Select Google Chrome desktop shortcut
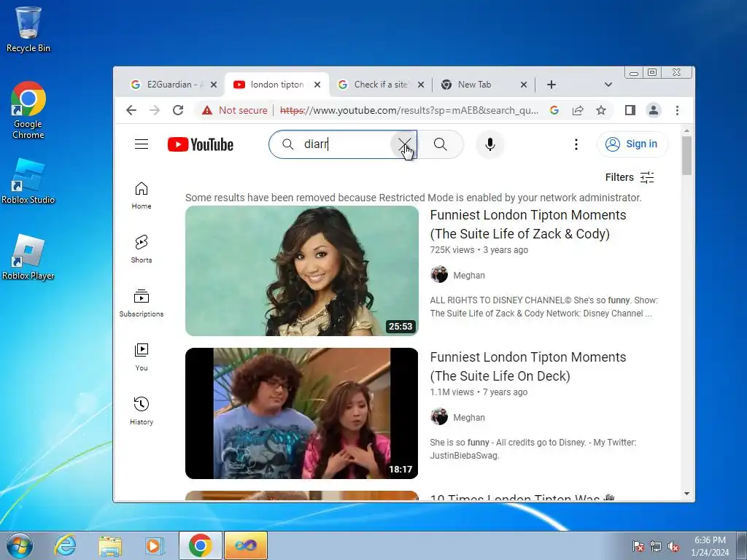747x560 pixels. coord(28,111)
